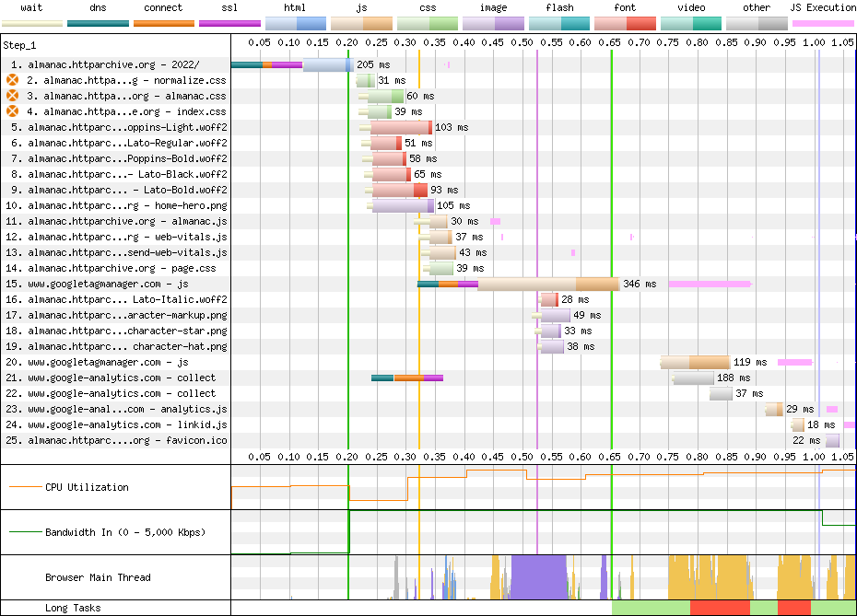
Task: Click the connect legend color bar
Action: pos(164,24)
